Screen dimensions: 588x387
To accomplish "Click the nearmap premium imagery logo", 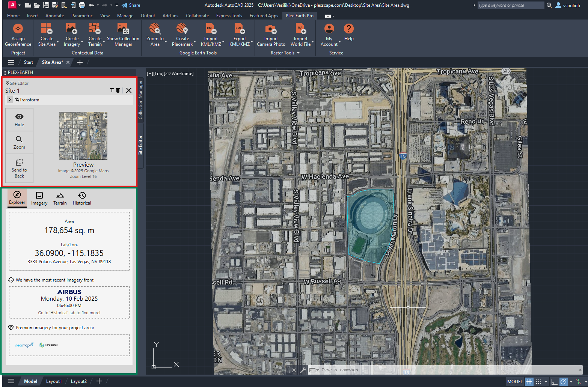I will [24, 345].
